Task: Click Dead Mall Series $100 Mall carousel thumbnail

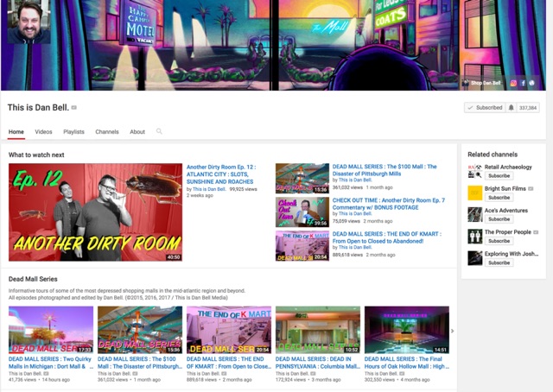Action: pyautogui.click(x=140, y=330)
